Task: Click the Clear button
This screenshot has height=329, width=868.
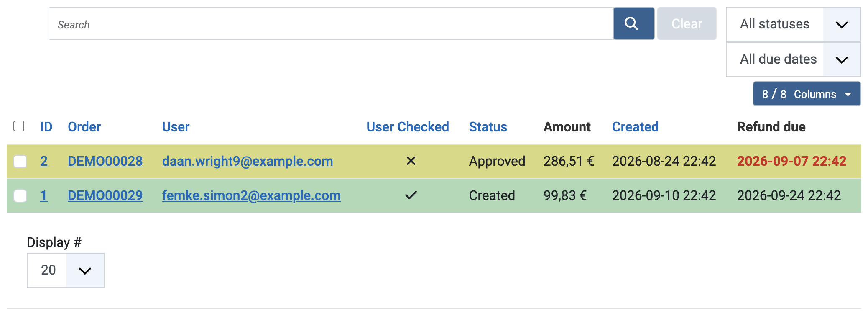Action: (687, 23)
